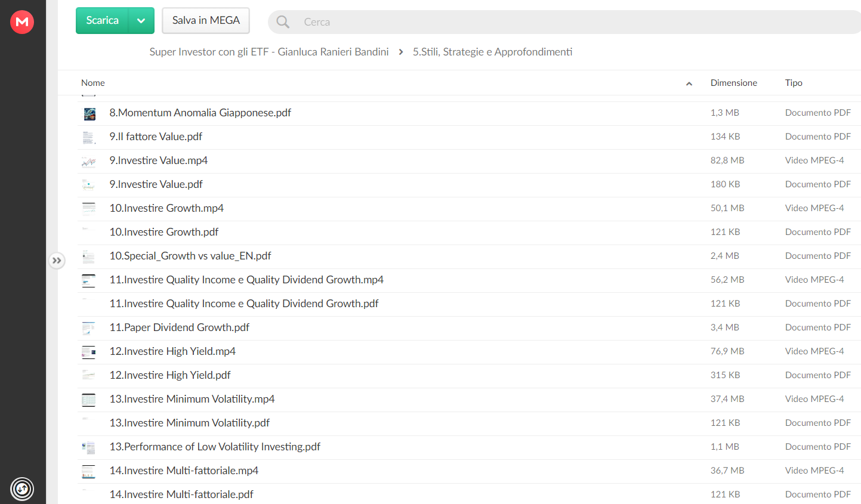This screenshot has height=504, width=861.
Task: Select 11.Paper Dividend Growth.pdf file name
Action: tap(180, 327)
